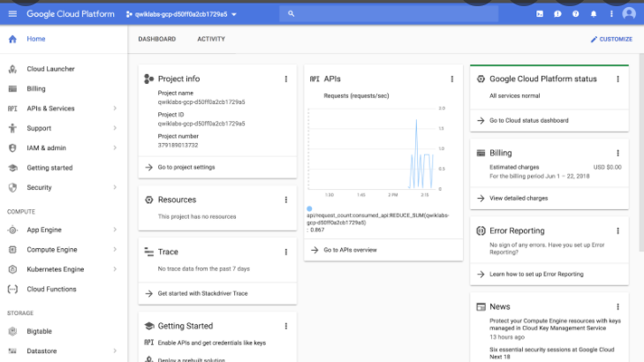Click the Google Cloud Platform logo text
This screenshot has height=362, width=644.
point(71,14)
